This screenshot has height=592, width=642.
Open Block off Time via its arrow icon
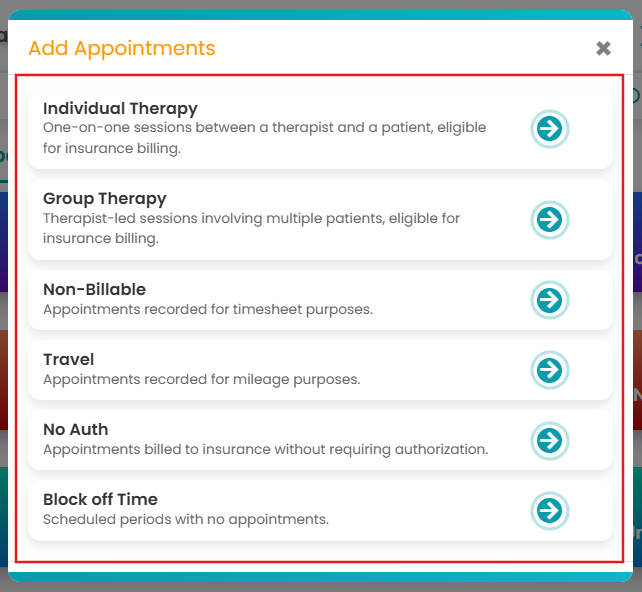click(549, 510)
